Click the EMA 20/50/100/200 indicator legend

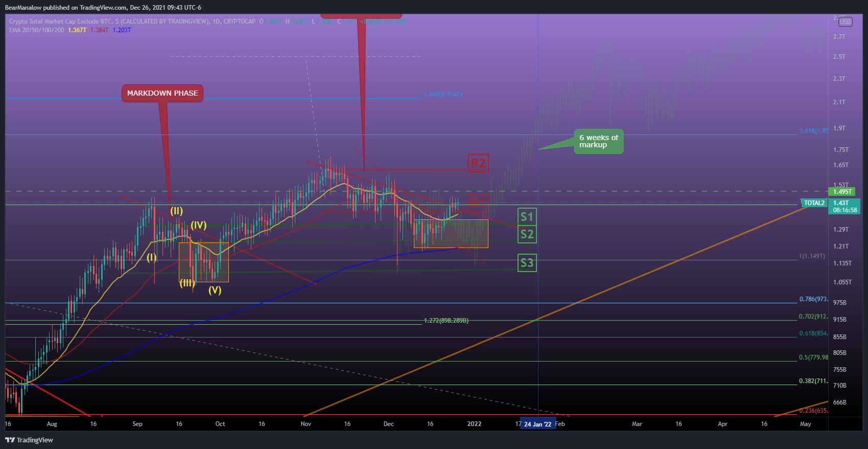pyautogui.click(x=37, y=30)
